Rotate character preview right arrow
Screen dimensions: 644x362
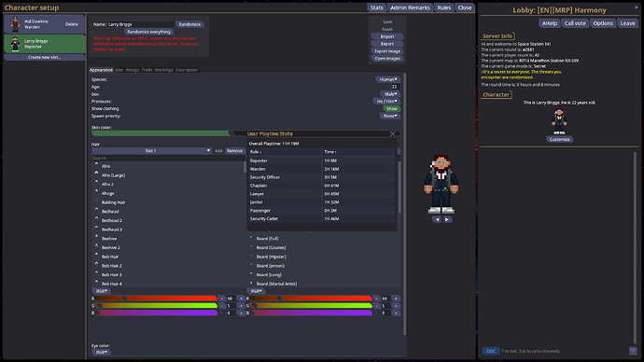click(x=447, y=219)
